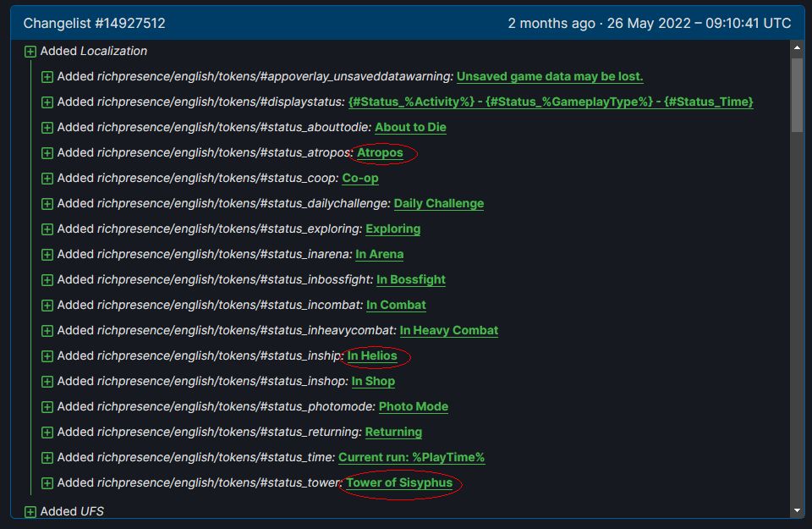Click plus icon next to status_abouttodie entry
This screenshot has height=529, width=812.
pos(47,128)
